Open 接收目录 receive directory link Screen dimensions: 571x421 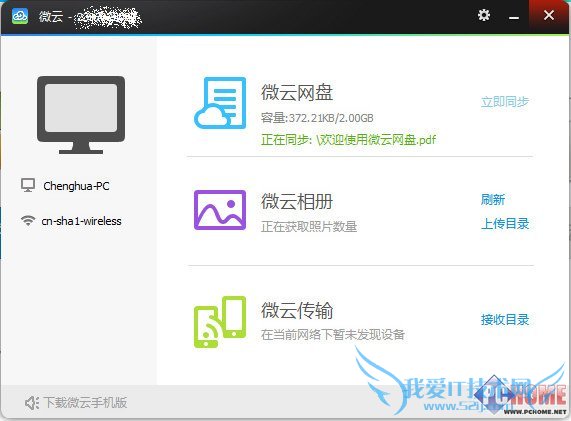tap(505, 319)
